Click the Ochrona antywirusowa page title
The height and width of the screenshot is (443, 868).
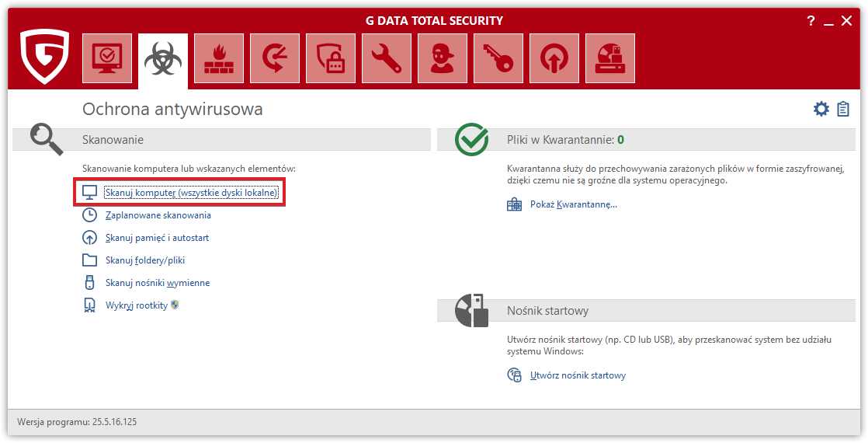[x=172, y=109]
